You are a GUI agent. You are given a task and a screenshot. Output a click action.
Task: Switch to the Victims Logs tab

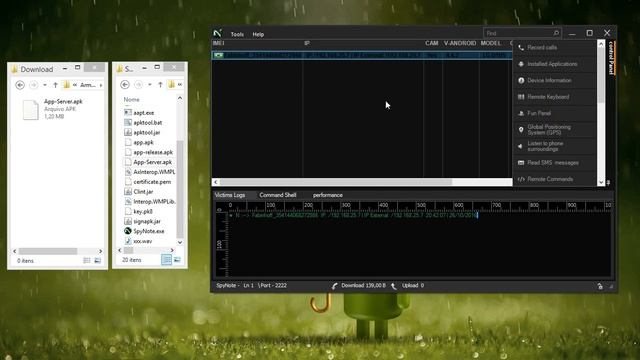coord(230,195)
